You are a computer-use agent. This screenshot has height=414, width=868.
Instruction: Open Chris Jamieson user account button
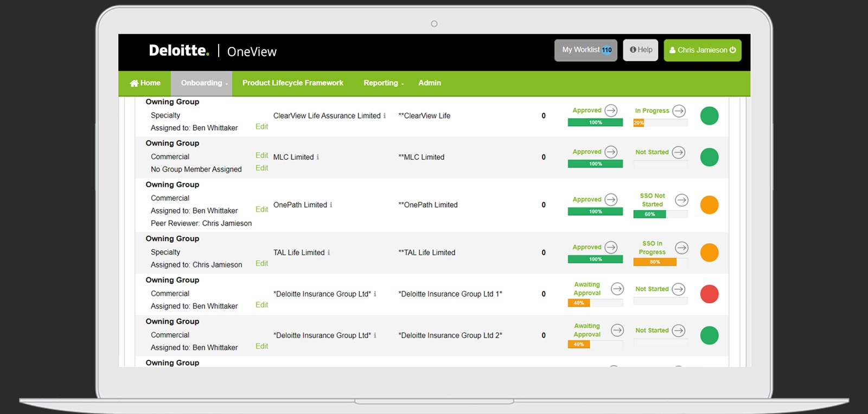click(703, 50)
